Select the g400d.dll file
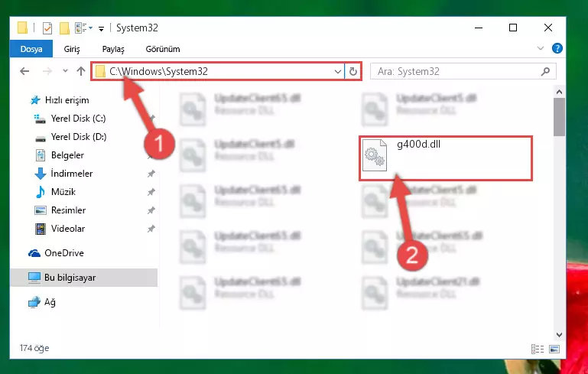This screenshot has width=588, height=374. [x=446, y=158]
